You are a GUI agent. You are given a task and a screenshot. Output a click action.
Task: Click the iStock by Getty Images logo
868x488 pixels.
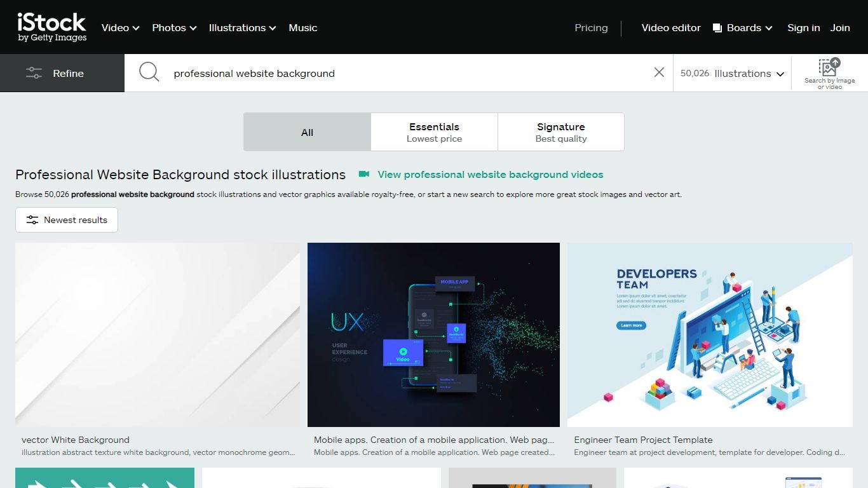pos(52,27)
